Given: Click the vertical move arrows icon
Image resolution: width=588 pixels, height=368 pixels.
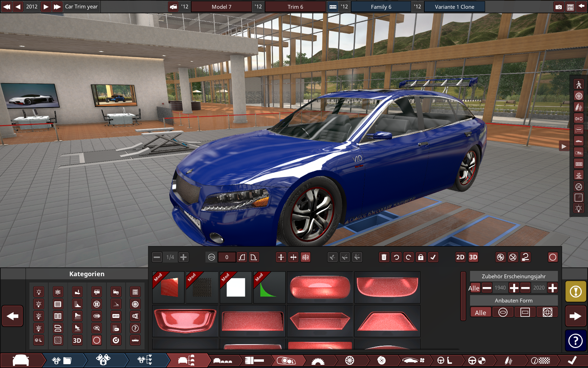Looking at the screenshot, I should pyautogui.click(x=281, y=257).
